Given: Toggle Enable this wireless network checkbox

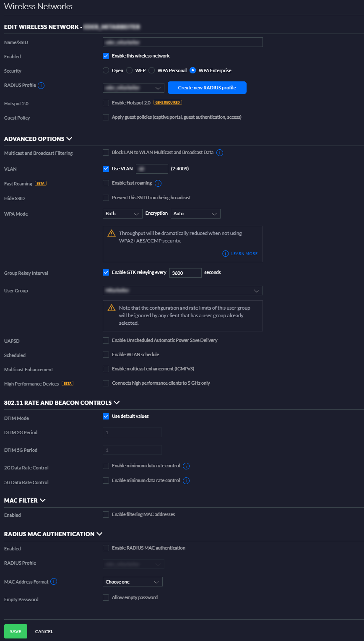Looking at the screenshot, I should (106, 56).
